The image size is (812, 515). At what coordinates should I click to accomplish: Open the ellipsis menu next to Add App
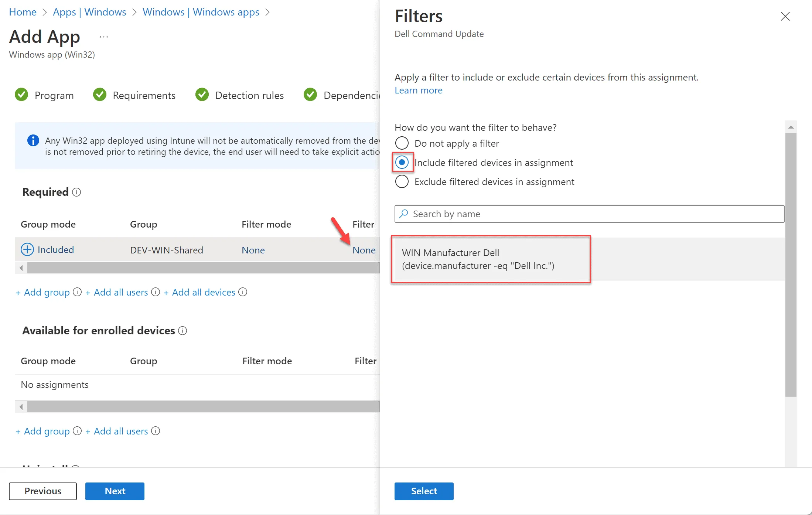(x=104, y=37)
